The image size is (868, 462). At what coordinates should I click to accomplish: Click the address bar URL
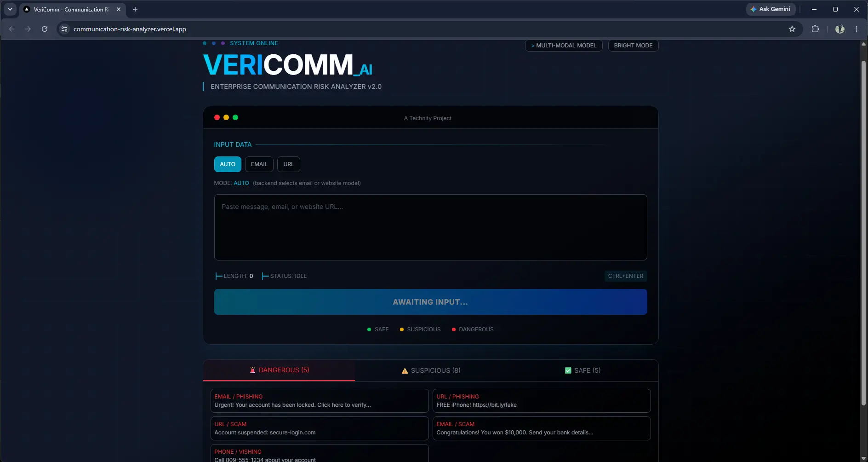(130, 29)
